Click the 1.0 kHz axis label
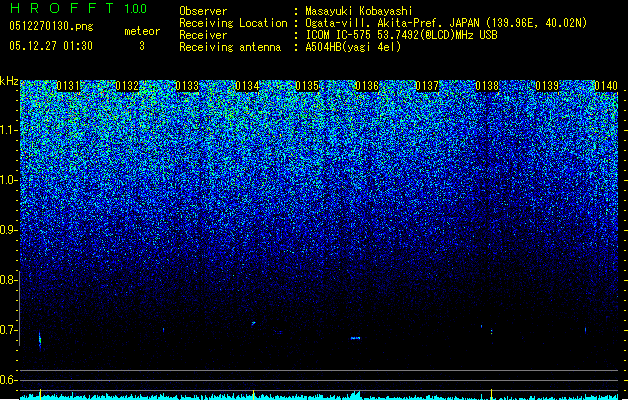Image resolution: width=629 pixels, height=400 pixels. pos(6,181)
